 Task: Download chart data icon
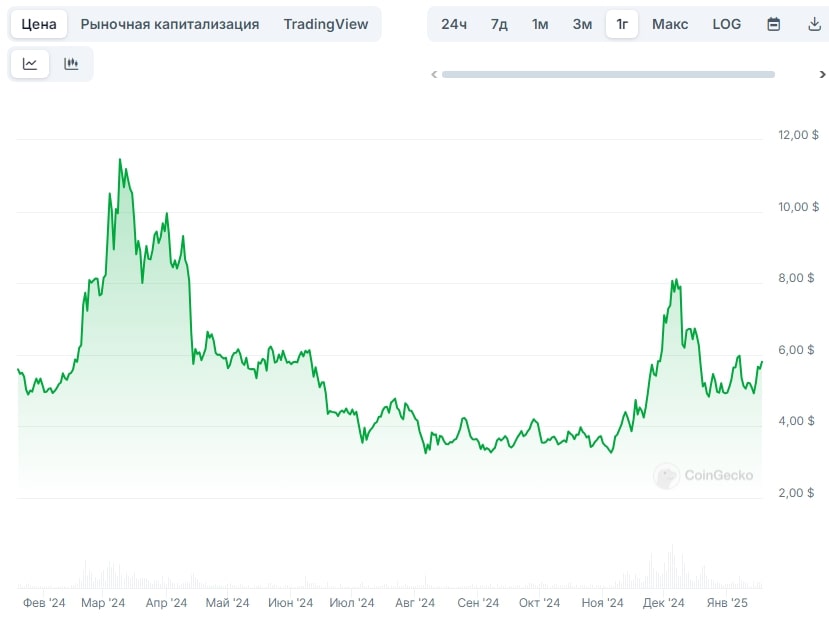815,24
